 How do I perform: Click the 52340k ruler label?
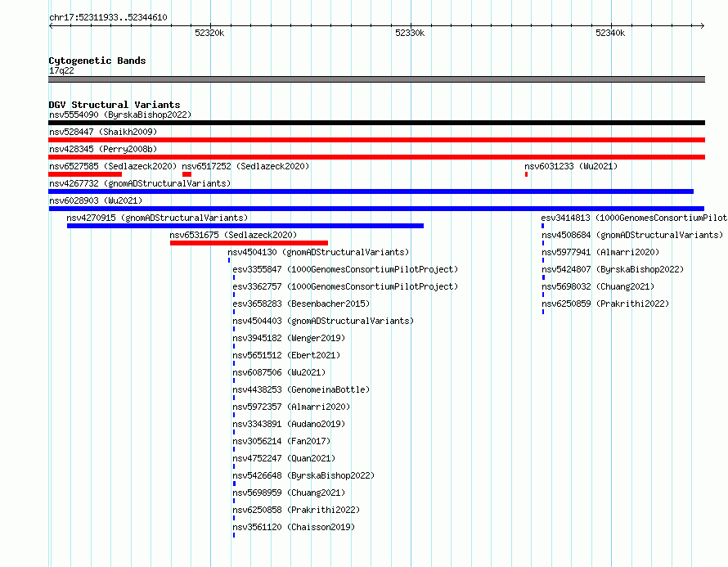[x=610, y=33]
